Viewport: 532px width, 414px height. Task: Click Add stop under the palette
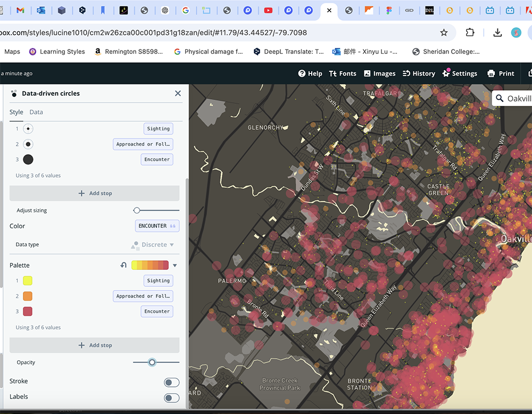95,345
